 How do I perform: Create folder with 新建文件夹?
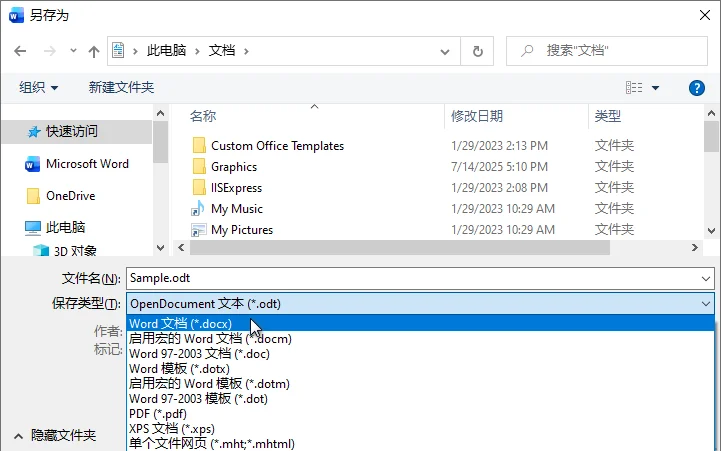pyautogui.click(x=121, y=87)
